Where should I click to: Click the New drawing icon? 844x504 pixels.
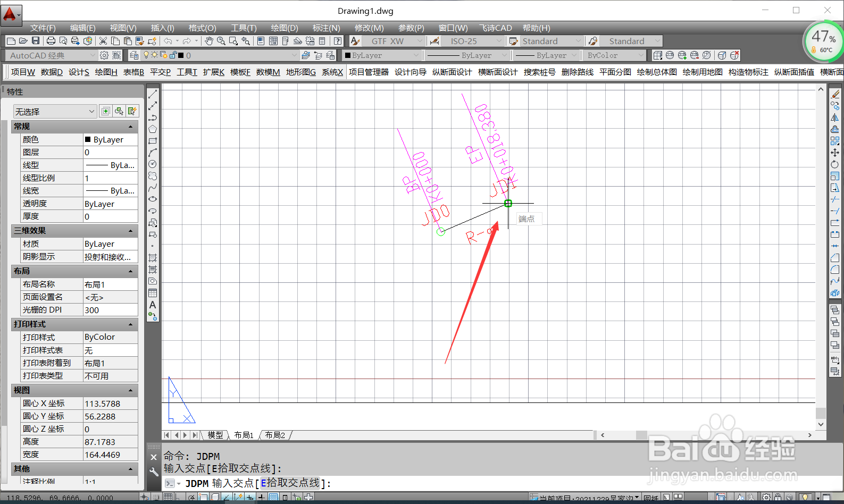pyautogui.click(x=11, y=41)
